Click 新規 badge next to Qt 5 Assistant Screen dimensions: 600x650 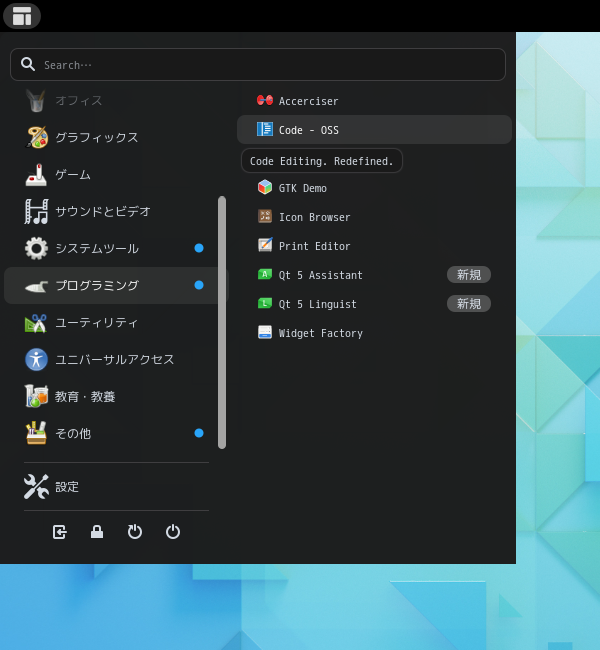469,275
